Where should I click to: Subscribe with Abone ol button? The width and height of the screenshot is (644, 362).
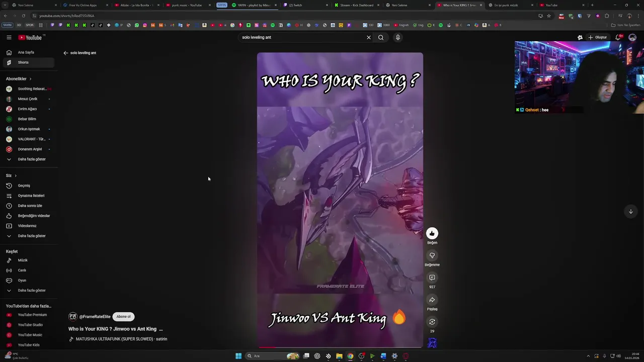tap(123, 317)
